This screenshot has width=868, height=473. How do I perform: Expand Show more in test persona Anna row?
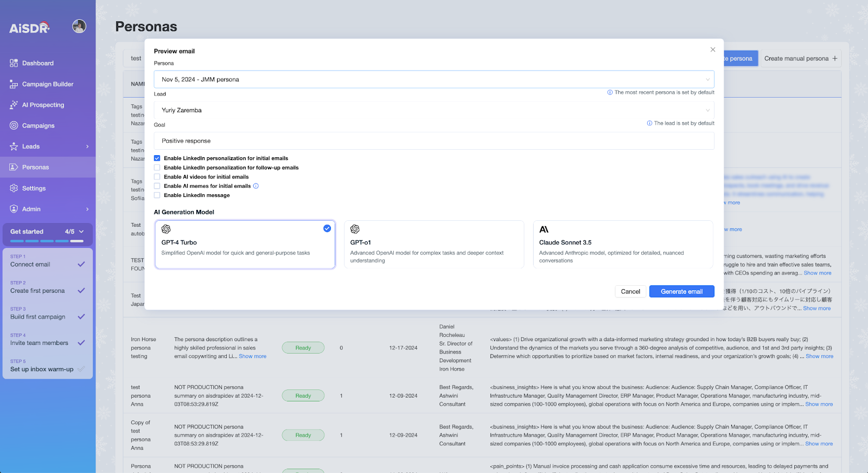[819, 404]
